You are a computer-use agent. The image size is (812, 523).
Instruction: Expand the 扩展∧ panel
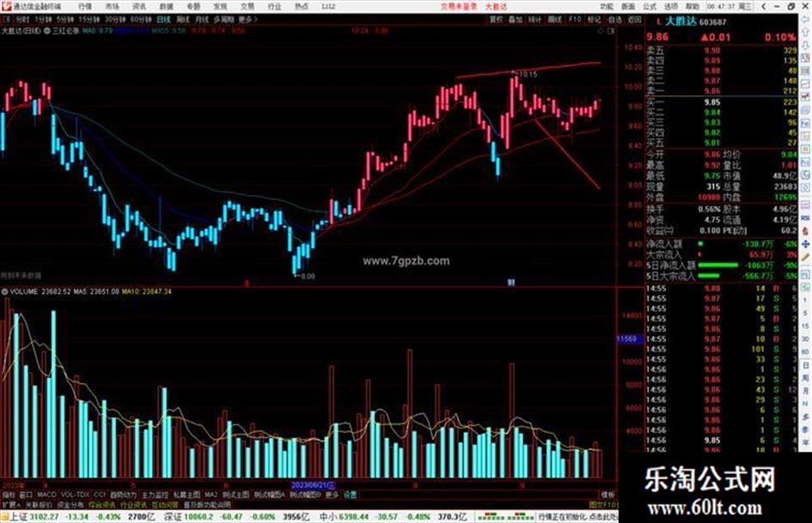click(11, 504)
